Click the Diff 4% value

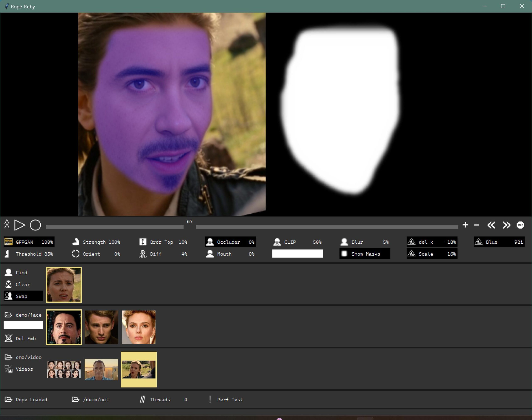[x=184, y=254]
